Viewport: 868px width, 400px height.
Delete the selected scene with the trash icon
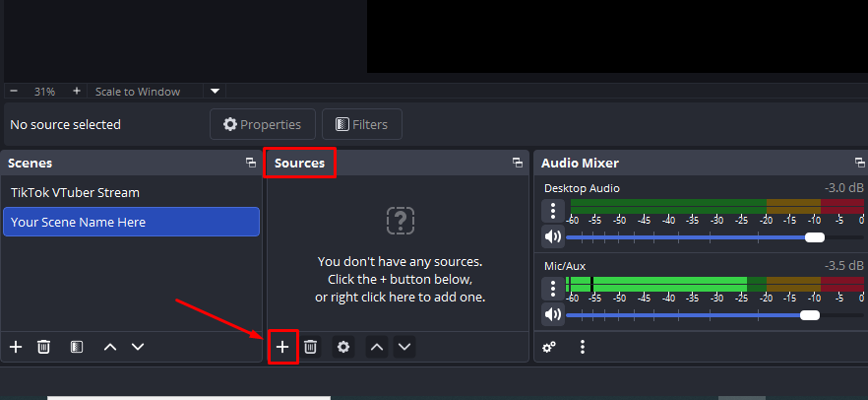(x=43, y=347)
